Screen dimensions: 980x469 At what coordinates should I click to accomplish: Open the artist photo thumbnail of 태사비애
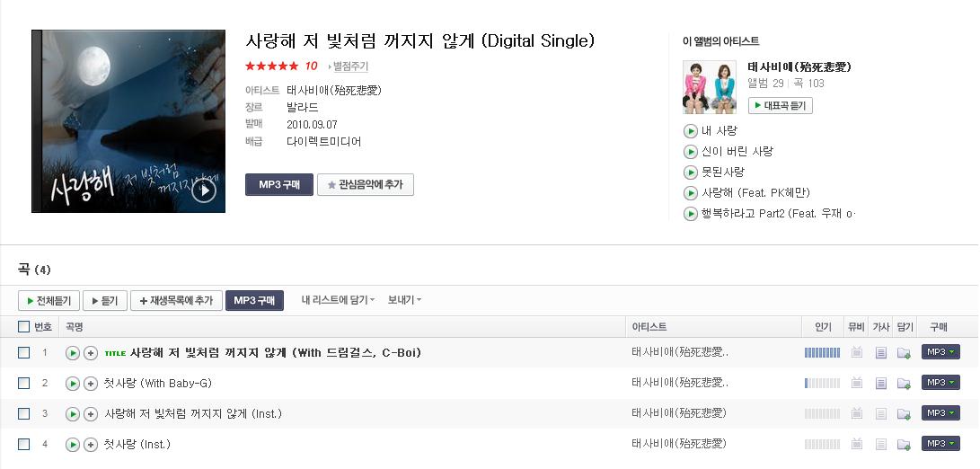[710, 87]
